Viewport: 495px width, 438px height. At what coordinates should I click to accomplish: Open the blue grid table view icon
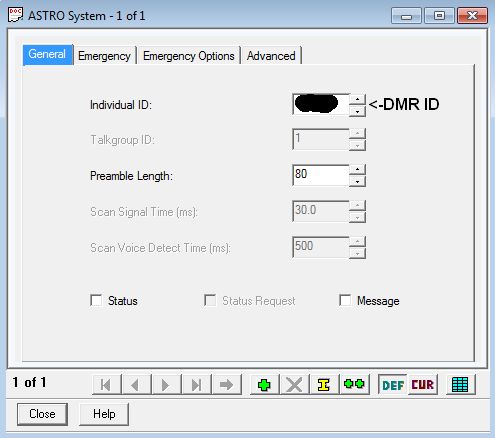pyautogui.click(x=460, y=385)
